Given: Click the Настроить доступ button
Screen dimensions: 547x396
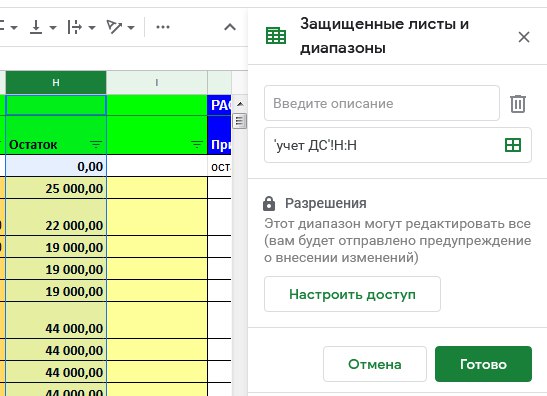Looking at the screenshot, I should 352,294.
